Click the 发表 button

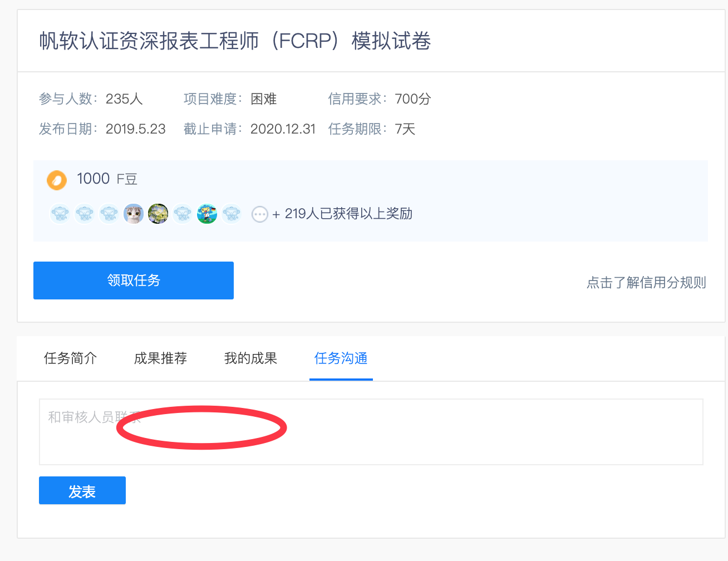[82, 490]
